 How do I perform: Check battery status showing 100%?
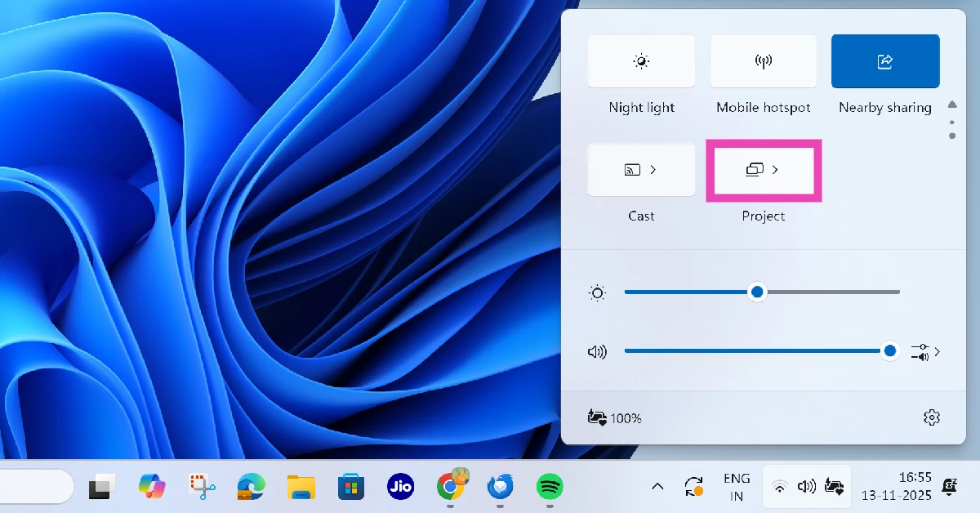(x=613, y=417)
